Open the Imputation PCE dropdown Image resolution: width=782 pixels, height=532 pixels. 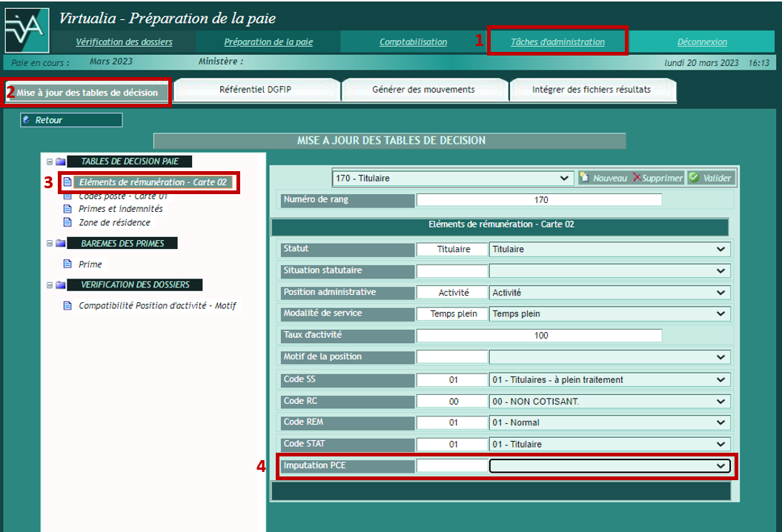pos(609,466)
